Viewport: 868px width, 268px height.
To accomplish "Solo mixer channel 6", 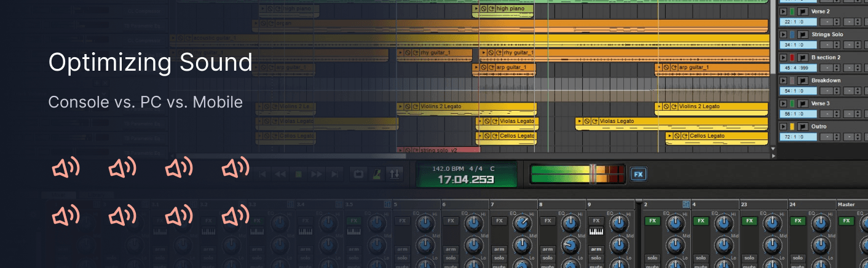I will coord(451,258).
